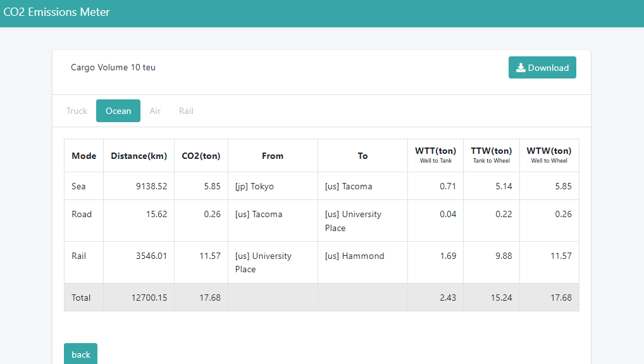Click the CO2 Emissions Meter title
This screenshot has width=644, height=364.
(x=57, y=12)
